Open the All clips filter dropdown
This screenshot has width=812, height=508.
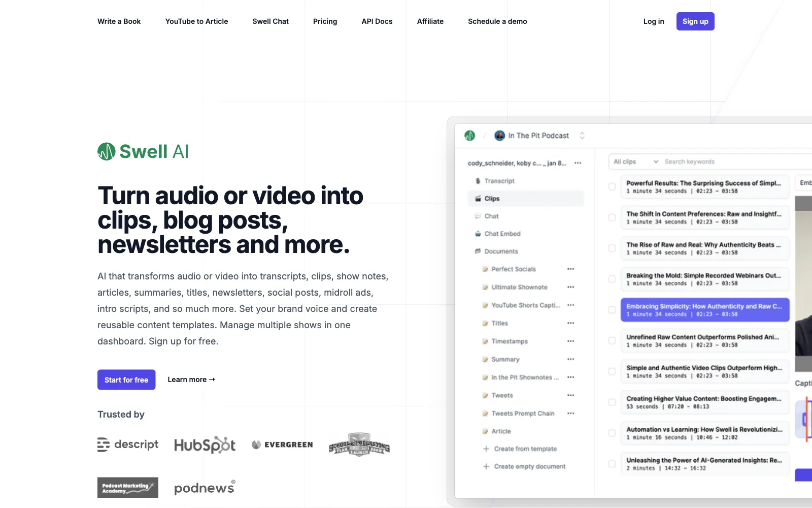click(635, 162)
